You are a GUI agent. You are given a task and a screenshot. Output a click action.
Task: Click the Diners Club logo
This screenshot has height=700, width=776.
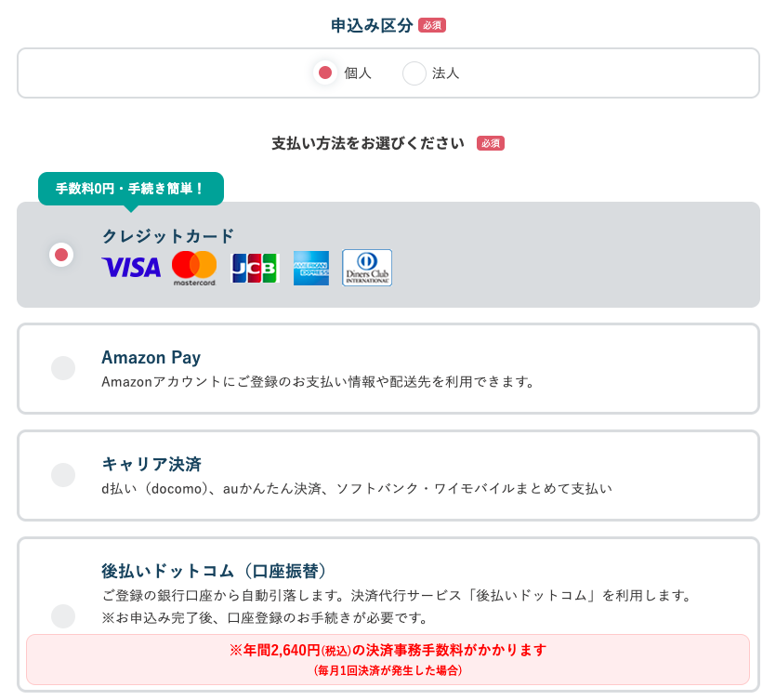367,268
